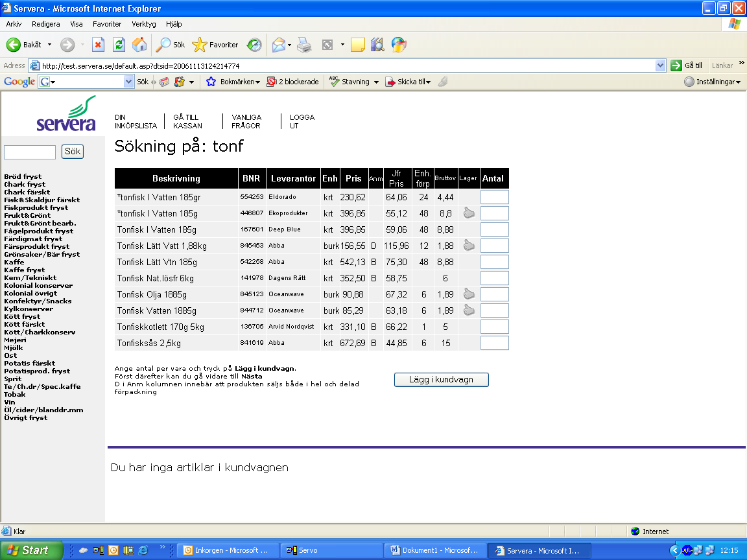Expand Länkar toolbar chevron

[x=741, y=63]
